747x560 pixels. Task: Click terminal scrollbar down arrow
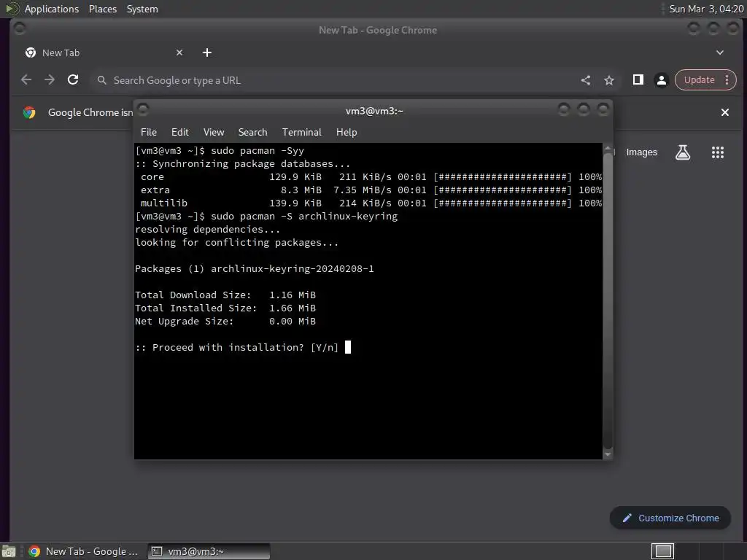pyautogui.click(x=608, y=454)
